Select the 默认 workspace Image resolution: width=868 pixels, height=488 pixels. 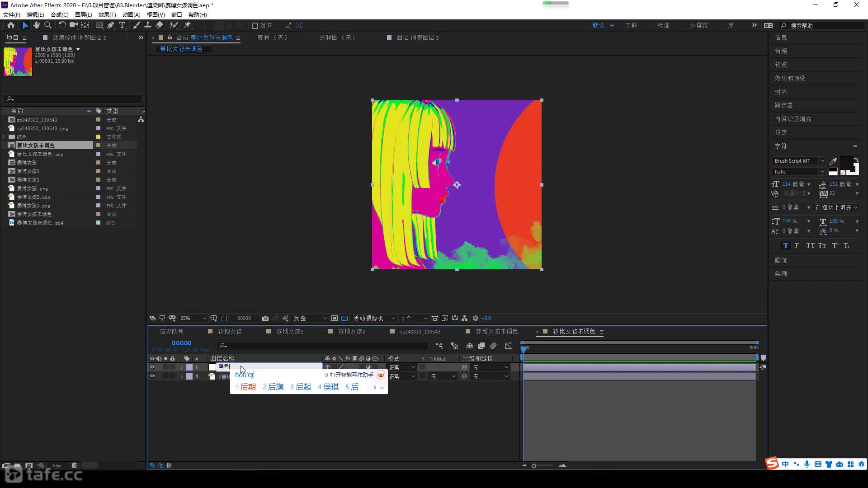(598, 25)
